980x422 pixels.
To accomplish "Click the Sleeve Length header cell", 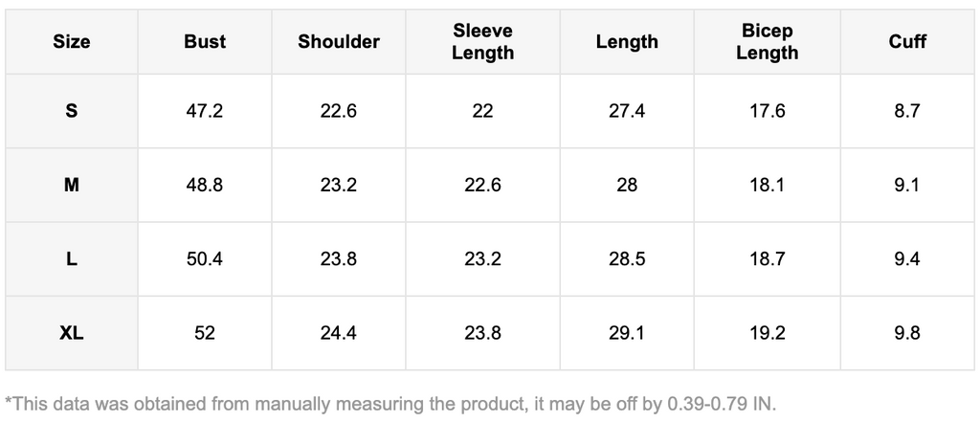I will pyautogui.click(x=482, y=42).
